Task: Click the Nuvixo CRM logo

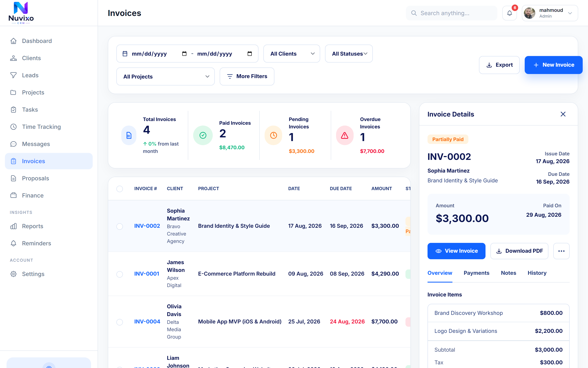Action: click(x=21, y=13)
